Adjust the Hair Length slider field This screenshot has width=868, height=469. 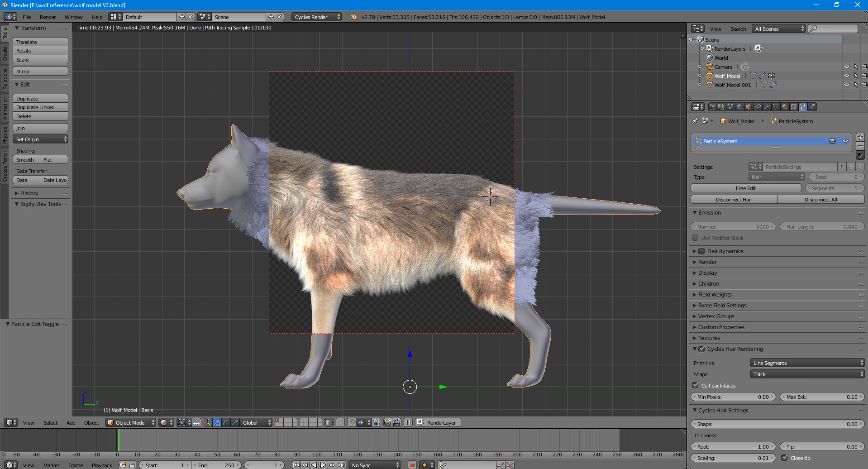(x=821, y=227)
